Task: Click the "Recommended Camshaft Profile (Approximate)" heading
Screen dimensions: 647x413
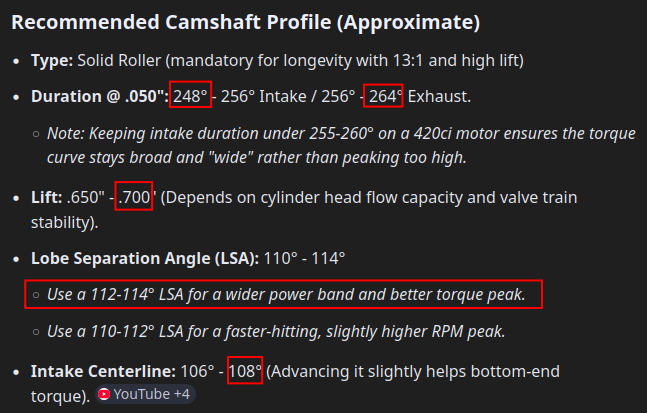Action: pos(245,22)
